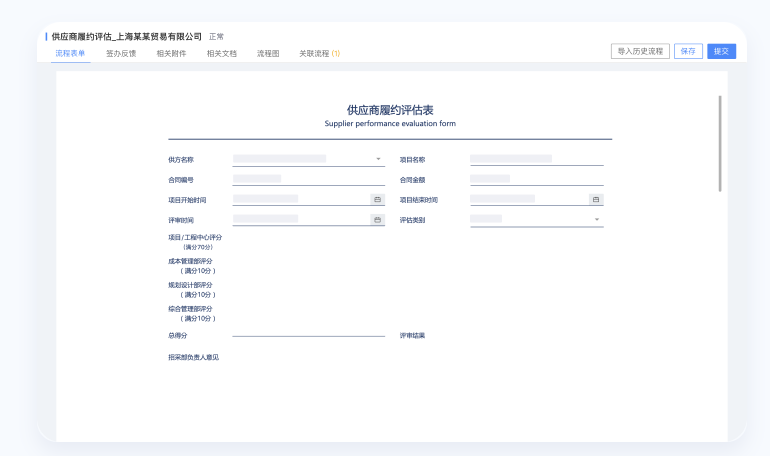Click the 导入历史流程 button
The height and width of the screenshot is (456, 770).
click(640, 51)
